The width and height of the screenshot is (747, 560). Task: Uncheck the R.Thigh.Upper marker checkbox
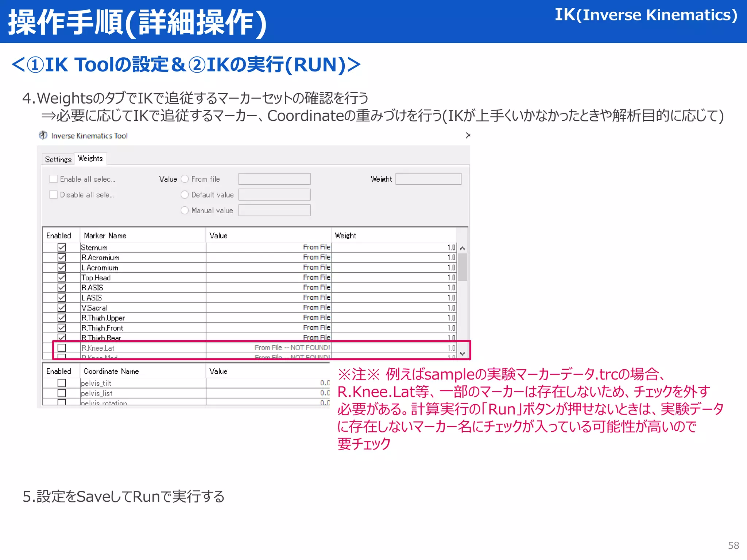[x=62, y=318]
